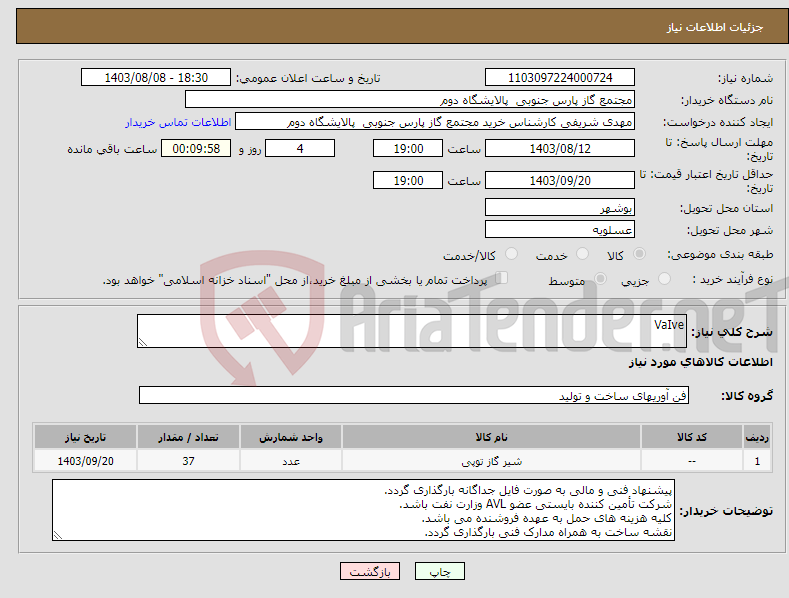Click the quantity cell 37
The height and width of the screenshot is (598, 789).
188,461
